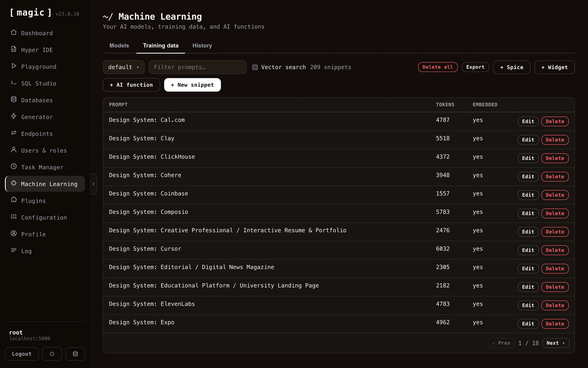This screenshot has width=588, height=368.
Task: Click the token count 5783
Action: (443, 212)
